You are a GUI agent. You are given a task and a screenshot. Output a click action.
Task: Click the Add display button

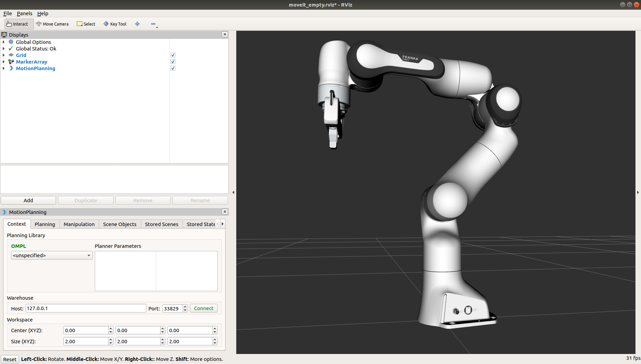click(x=28, y=200)
